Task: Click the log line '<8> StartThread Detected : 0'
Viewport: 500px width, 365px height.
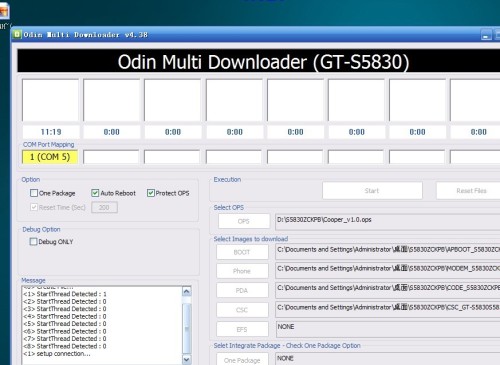Action: (65, 346)
